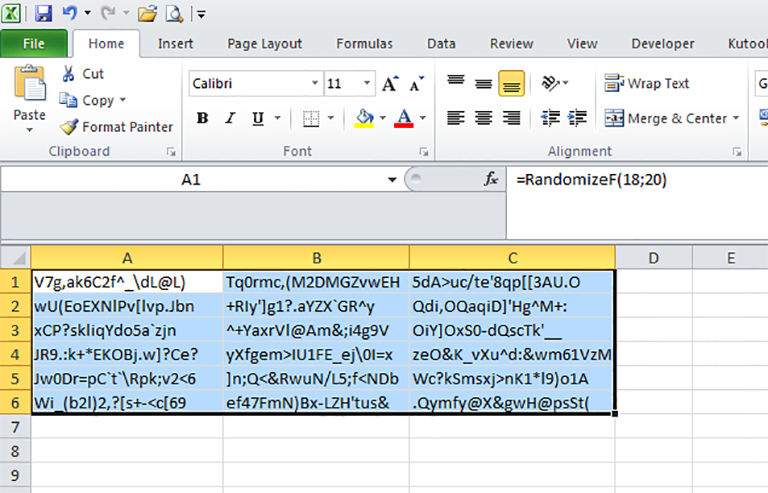The image size is (768, 493).
Task: Click the Undo arrow icon
Action: (69, 14)
